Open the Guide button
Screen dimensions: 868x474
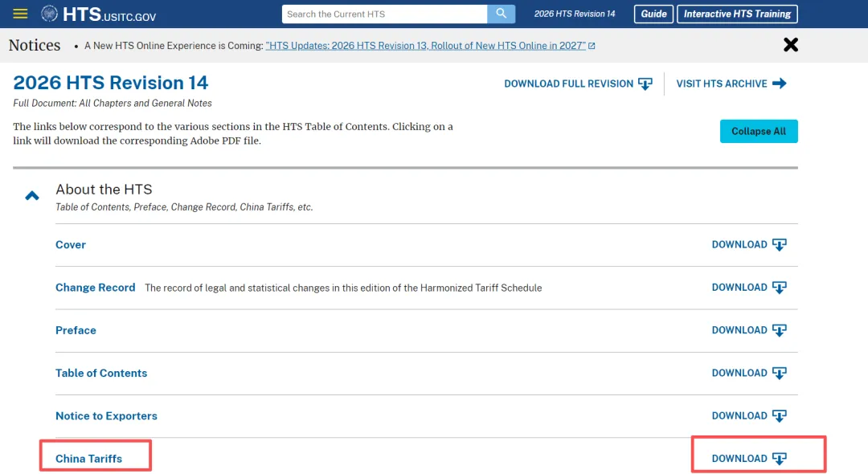[653, 14]
